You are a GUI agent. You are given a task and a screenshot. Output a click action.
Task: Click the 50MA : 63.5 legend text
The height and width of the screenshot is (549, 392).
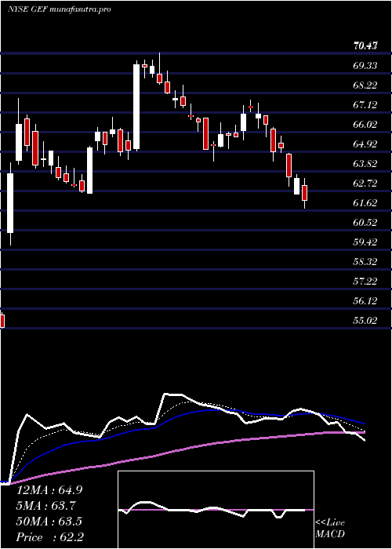coord(49,522)
